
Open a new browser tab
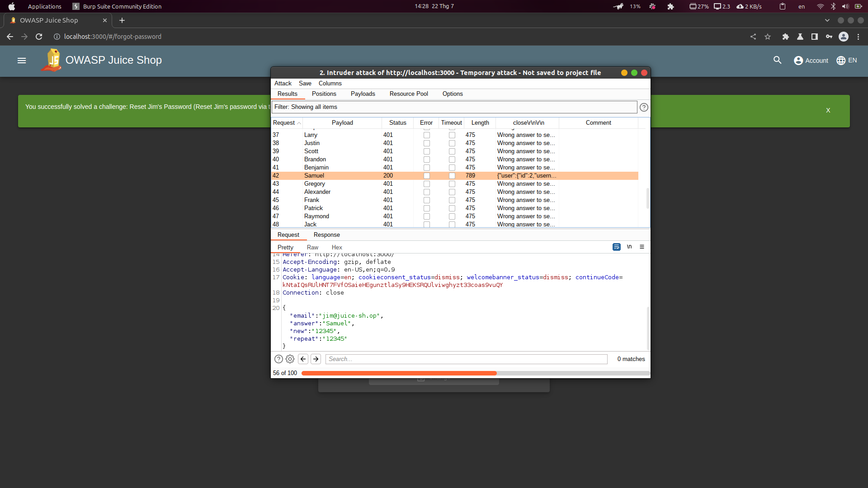point(122,20)
